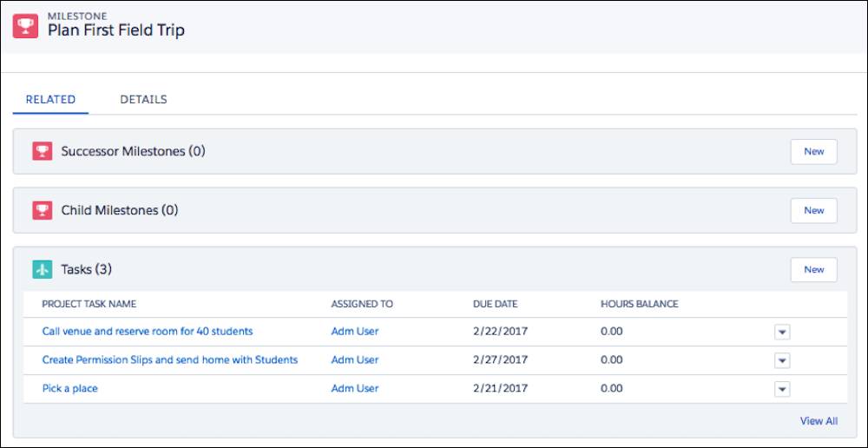Open Create Permission Slips and send home task
The height and width of the screenshot is (448, 868).
[170, 360]
